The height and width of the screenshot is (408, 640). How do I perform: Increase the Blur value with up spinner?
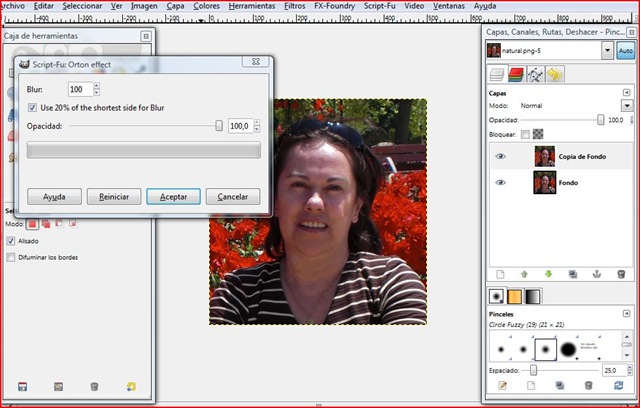[x=96, y=86]
